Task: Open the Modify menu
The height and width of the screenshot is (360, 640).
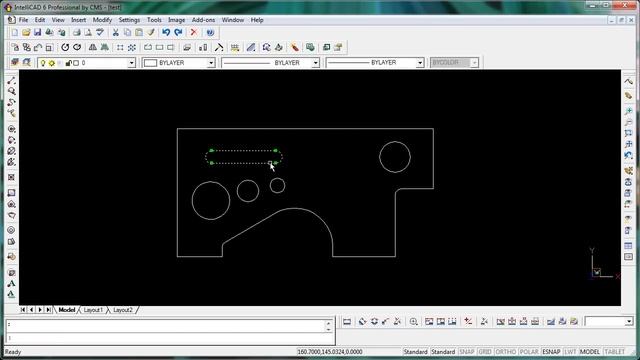Action: point(102,20)
